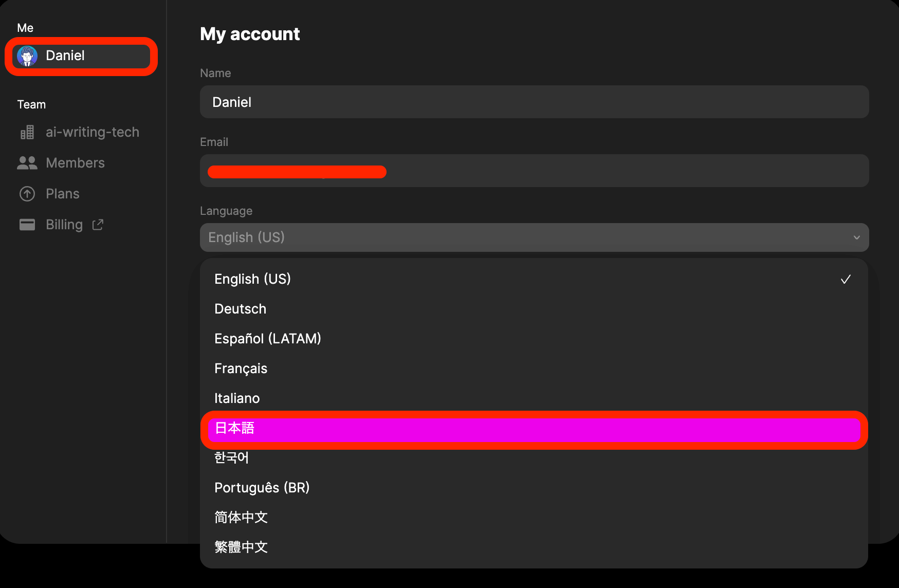Click the ai-writing-tech building icon
This screenshot has height=588, width=899.
(x=27, y=133)
